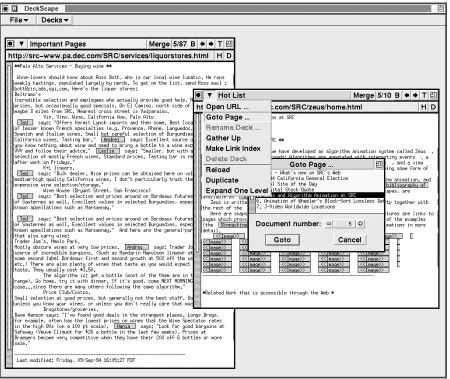Open the File menu
The width and height of the screenshot is (450, 379).
pyautogui.click(x=19, y=20)
